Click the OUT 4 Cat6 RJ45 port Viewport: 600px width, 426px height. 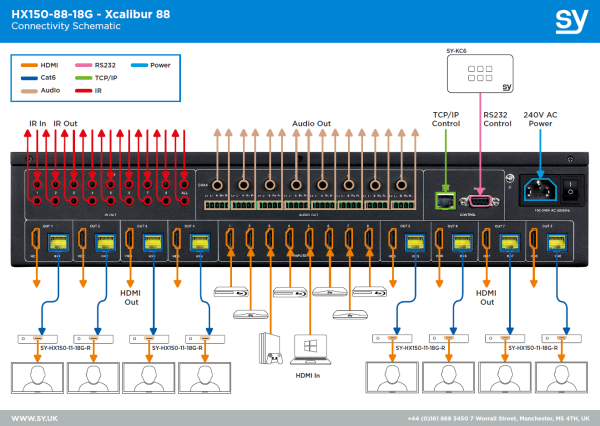pyautogui.click(x=200, y=242)
